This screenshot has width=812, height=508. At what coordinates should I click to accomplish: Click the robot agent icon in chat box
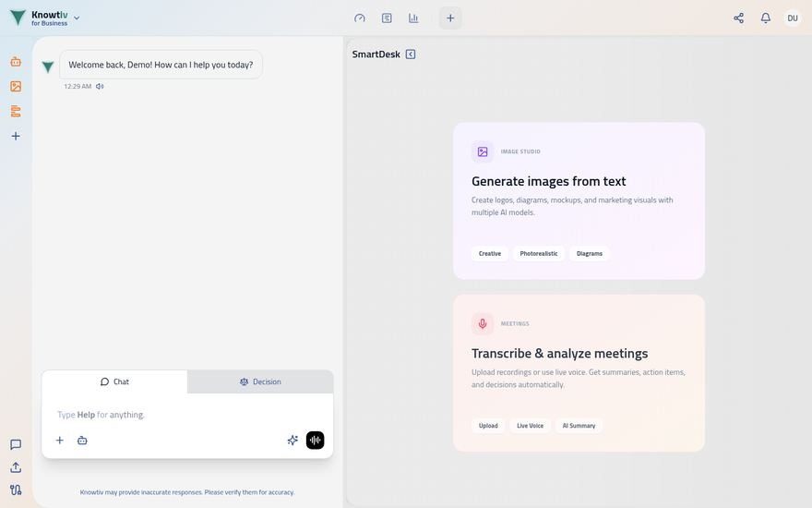click(82, 440)
